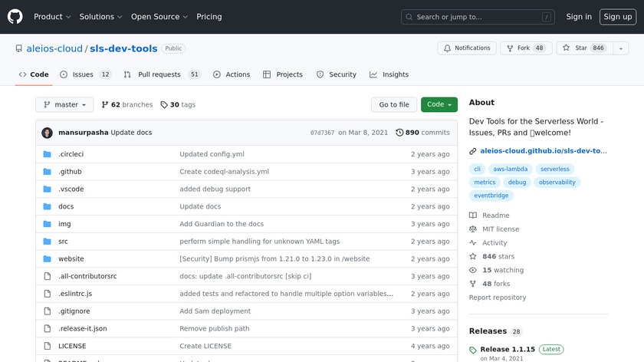644x362 pixels.
Task: Open the .circleci folder
Action: click(71, 154)
